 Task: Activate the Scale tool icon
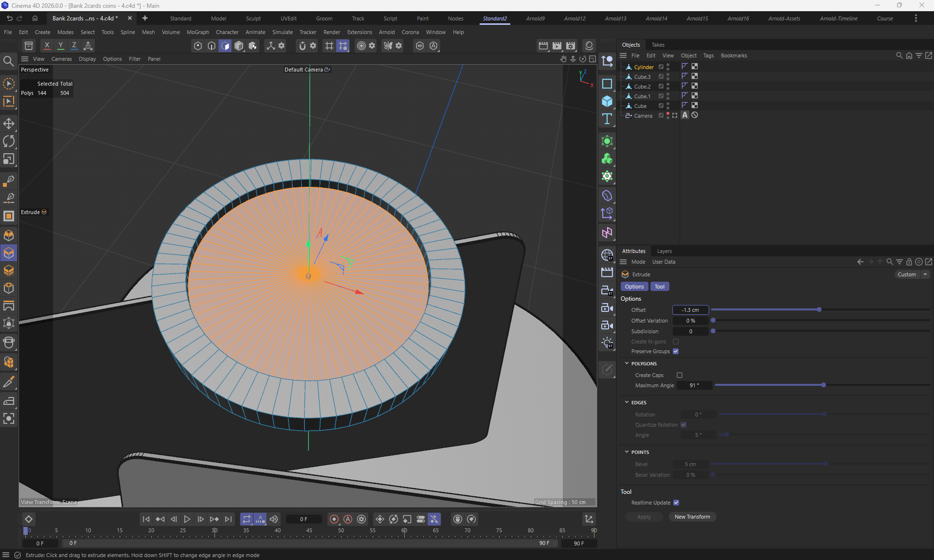coord(9,160)
